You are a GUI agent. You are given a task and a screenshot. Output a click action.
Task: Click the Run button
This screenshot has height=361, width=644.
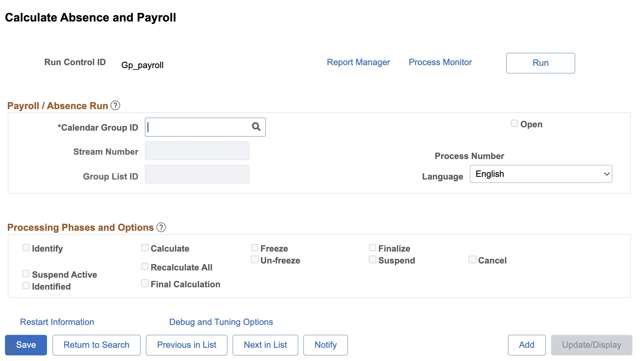[540, 63]
